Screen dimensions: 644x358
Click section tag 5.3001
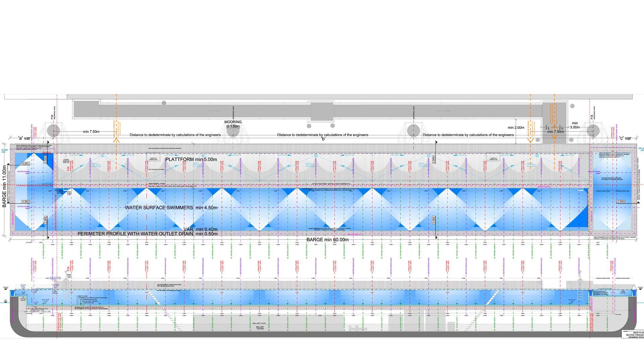(x=26, y=163)
